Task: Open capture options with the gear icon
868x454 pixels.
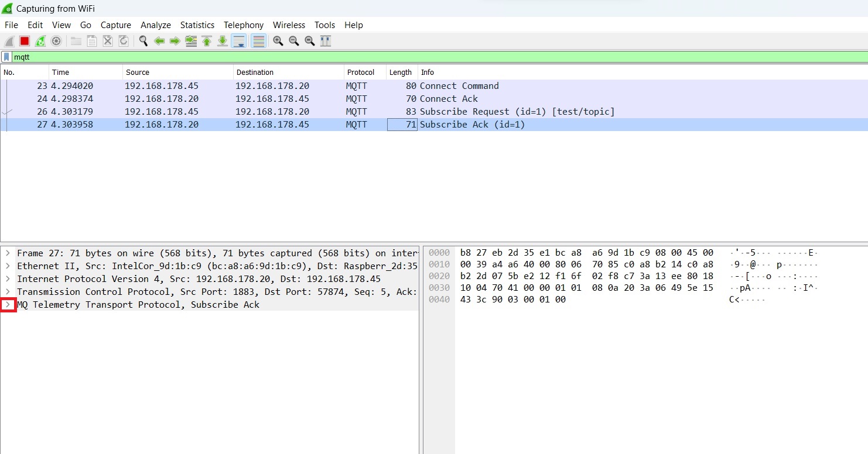Action: 54,40
